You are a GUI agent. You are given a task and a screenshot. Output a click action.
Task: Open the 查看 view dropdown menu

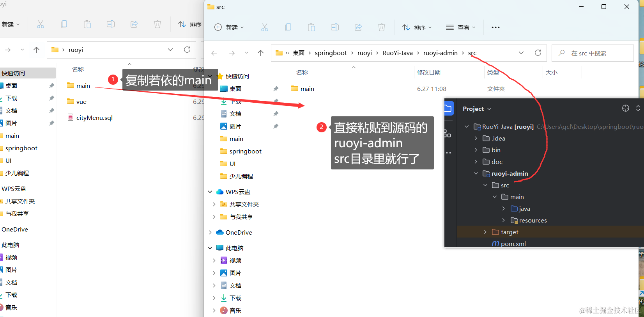(x=461, y=27)
